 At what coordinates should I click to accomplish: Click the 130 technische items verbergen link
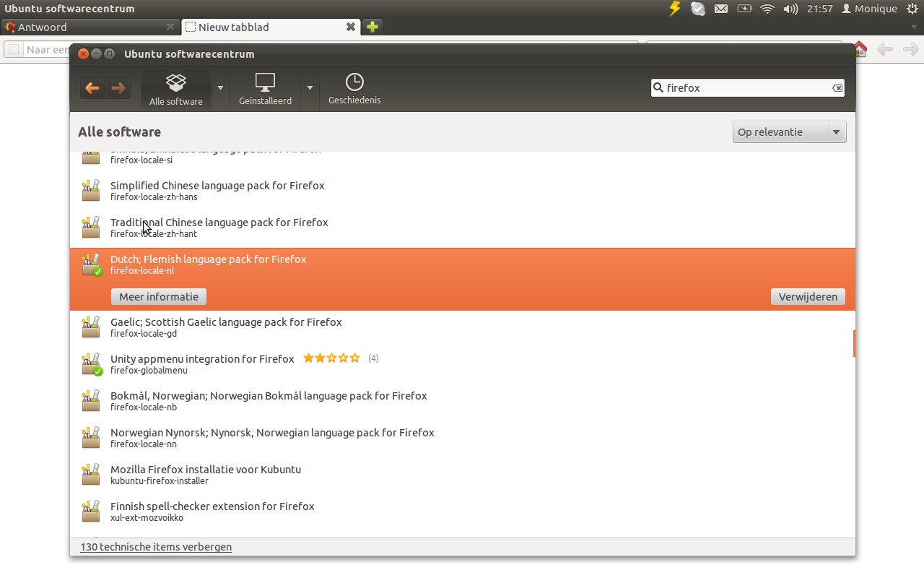pos(156,547)
